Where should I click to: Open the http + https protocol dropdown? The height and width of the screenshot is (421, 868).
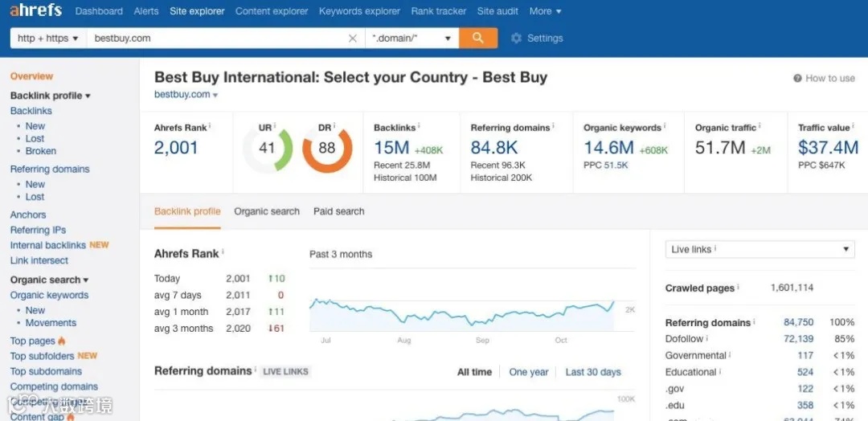click(48, 39)
